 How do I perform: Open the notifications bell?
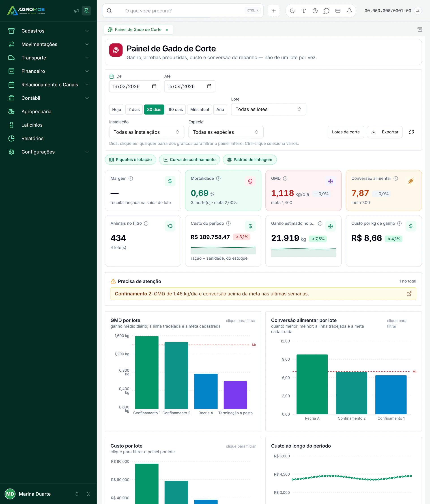(x=349, y=11)
